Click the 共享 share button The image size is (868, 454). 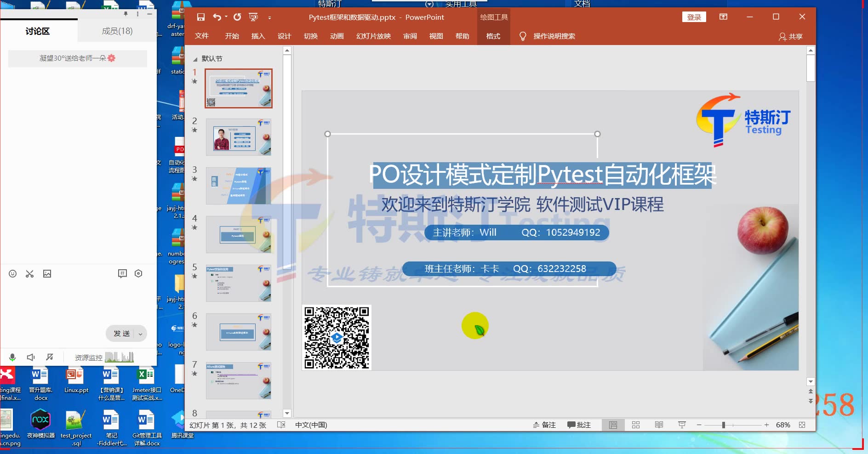pyautogui.click(x=791, y=36)
